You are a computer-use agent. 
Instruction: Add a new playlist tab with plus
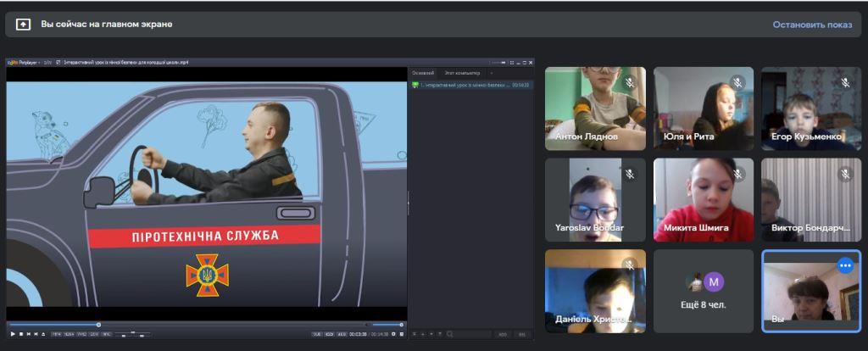click(491, 73)
